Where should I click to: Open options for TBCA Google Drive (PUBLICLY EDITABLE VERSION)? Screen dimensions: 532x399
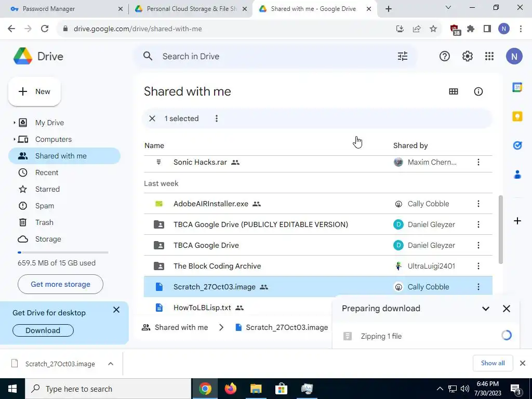pyautogui.click(x=478, y=224)
